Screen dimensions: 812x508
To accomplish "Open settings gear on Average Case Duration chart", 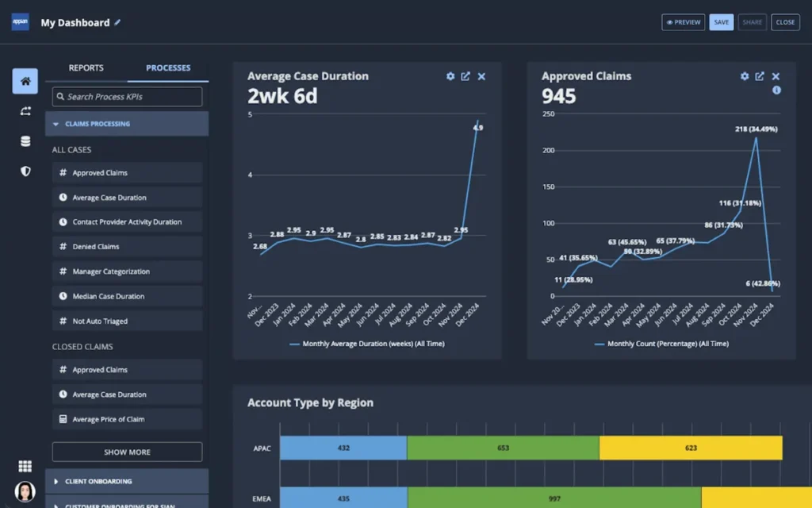I will (450, 76).
